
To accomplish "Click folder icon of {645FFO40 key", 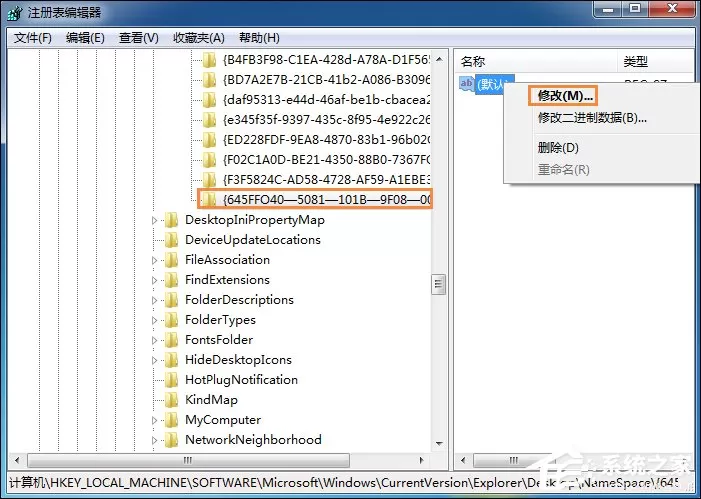I will pos(209,199).
